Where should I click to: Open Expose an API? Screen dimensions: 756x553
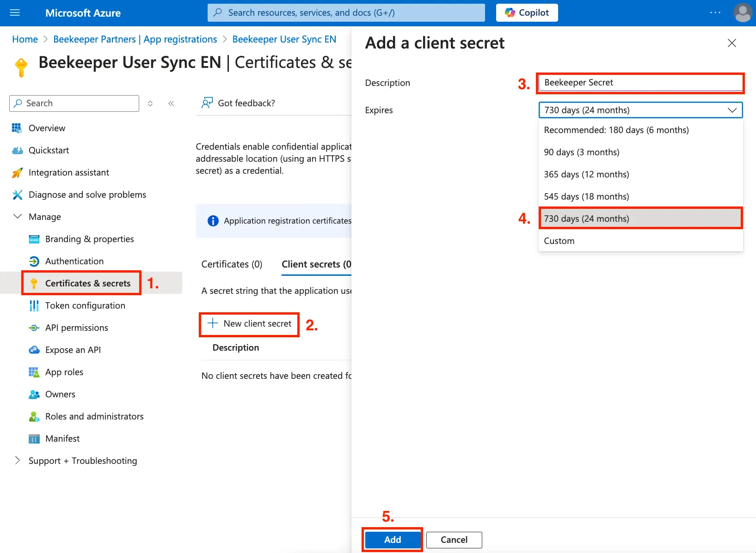[73, 350]
